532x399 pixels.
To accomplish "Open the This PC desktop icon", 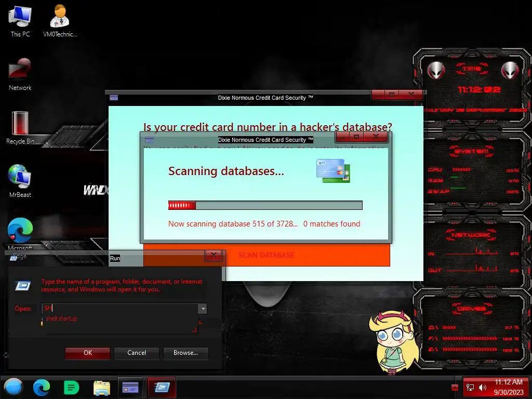I will coord(20,21).
